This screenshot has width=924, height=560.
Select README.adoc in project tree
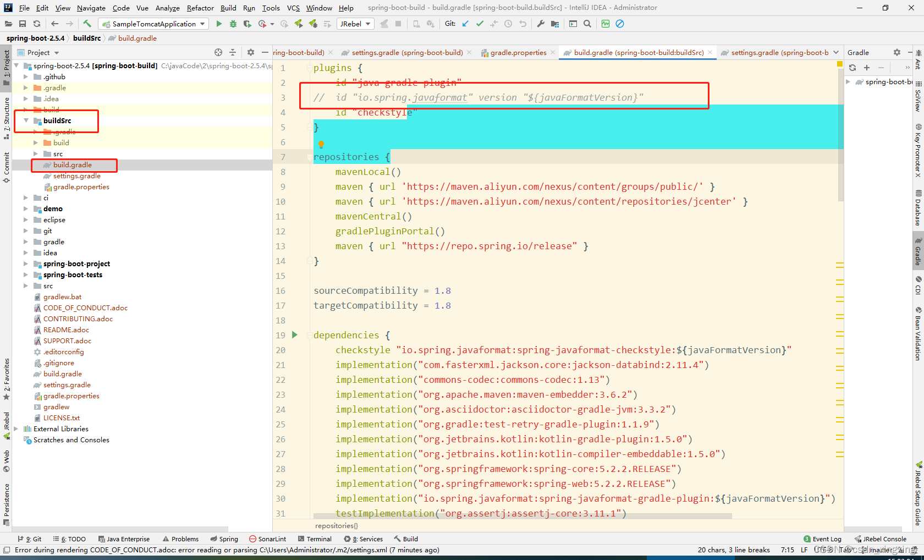click(66, 330)
